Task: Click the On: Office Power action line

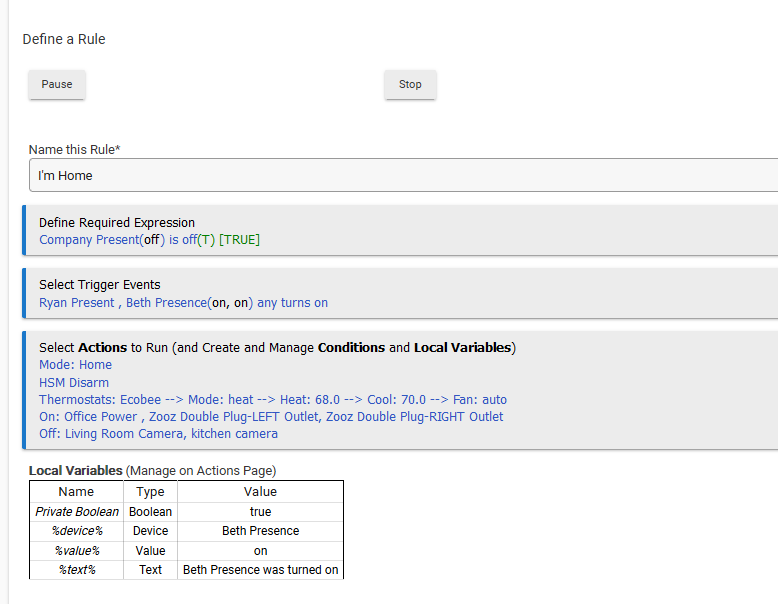Action: pyautogui.click(x=271, y=417)
